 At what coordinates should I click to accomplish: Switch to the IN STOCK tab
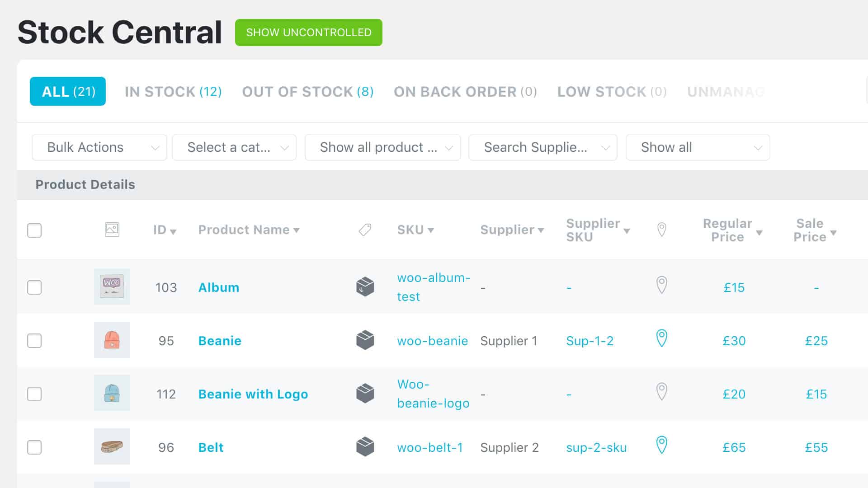(x=172, y=91)
